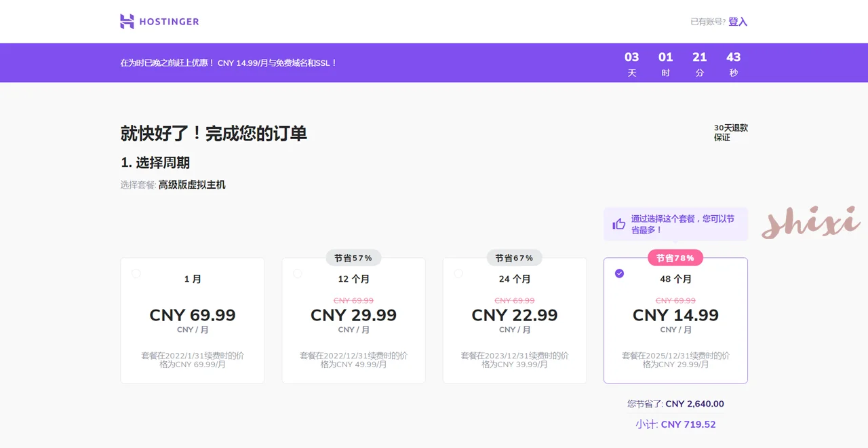Click the Hostinger logo
868x448 pixels.
159,22
